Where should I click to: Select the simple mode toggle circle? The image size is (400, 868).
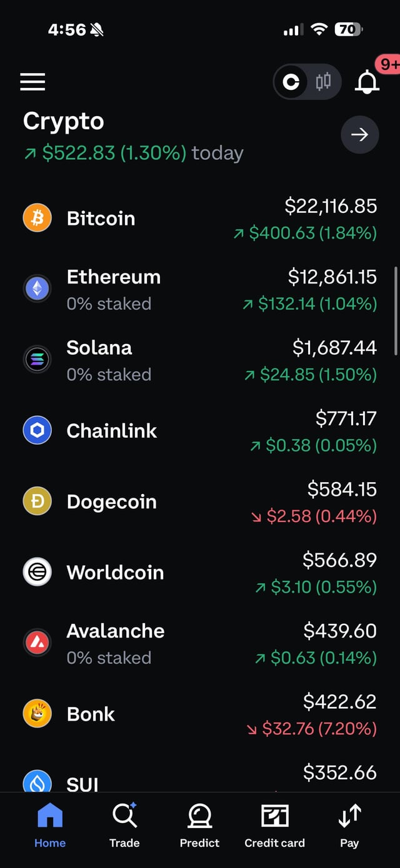(x=291, y=82)
